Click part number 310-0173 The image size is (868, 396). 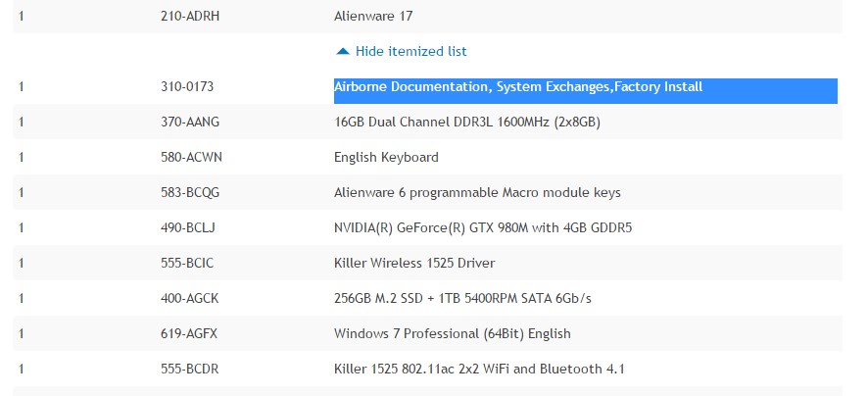[x=187, y=87]
